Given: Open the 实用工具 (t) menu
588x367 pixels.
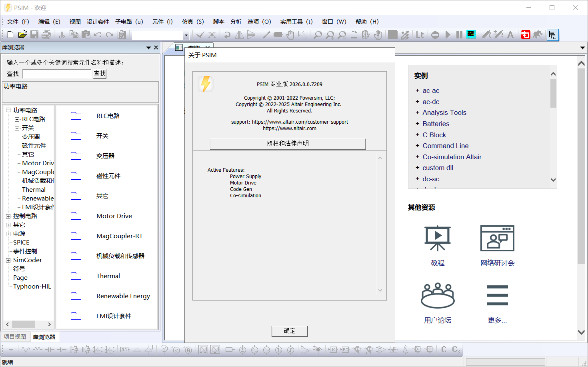Looking at the screenshot, I should point(296,22).
